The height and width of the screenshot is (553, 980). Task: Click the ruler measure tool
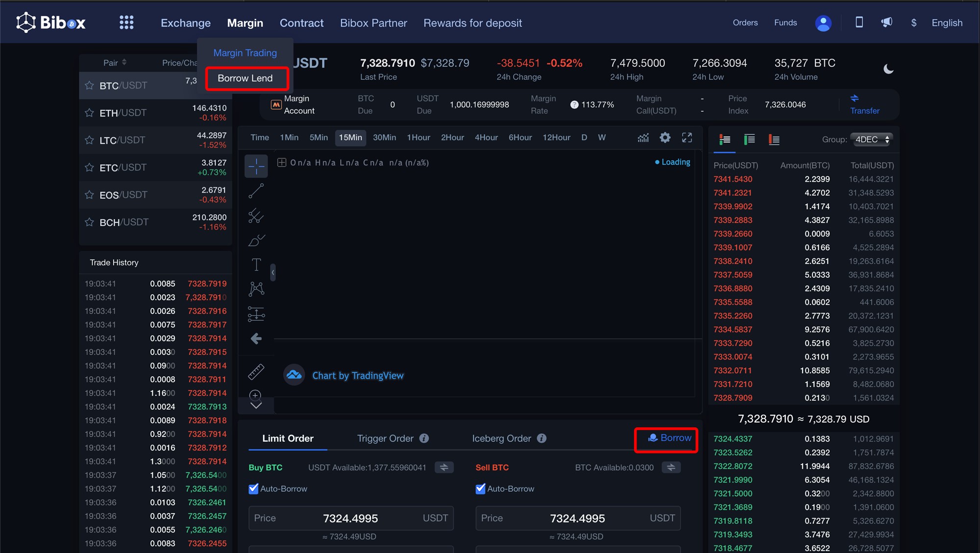coord(256,372)
